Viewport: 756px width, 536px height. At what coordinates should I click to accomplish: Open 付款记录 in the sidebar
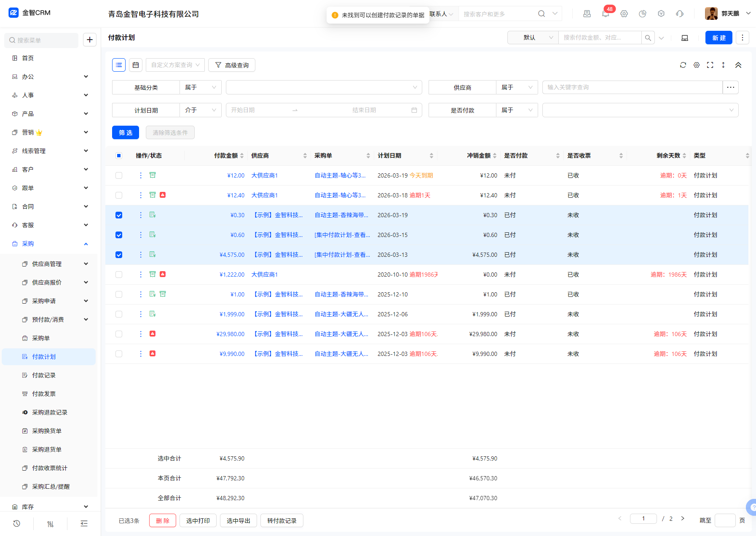[44, 375]
